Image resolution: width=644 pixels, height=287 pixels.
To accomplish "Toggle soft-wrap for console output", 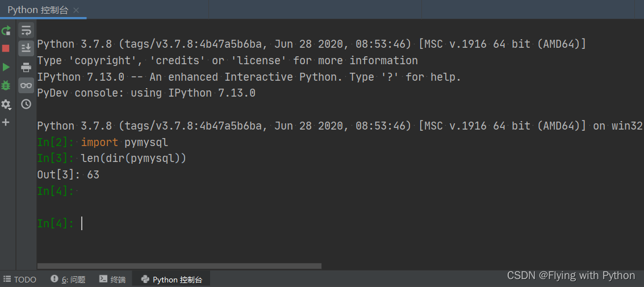I will [x=26, y=30].
